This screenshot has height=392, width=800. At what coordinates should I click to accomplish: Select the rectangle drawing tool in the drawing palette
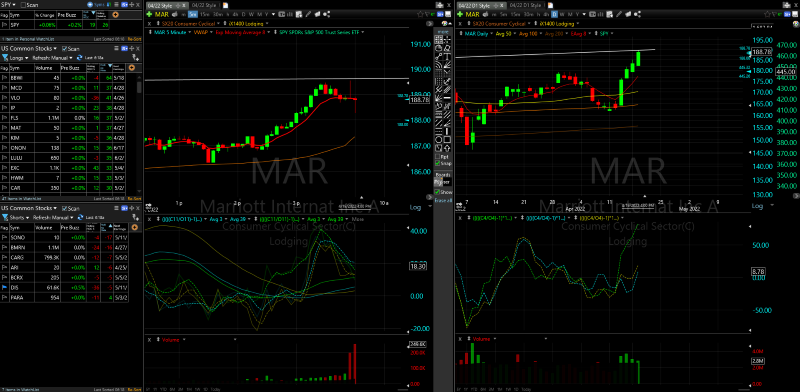coord(447,140)
